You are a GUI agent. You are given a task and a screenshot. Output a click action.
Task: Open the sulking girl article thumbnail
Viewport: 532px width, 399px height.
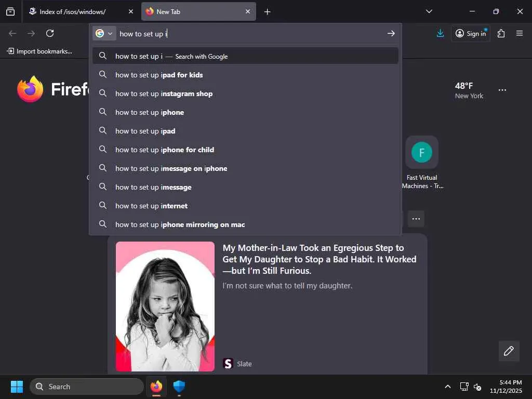click(x=165, y=306)
